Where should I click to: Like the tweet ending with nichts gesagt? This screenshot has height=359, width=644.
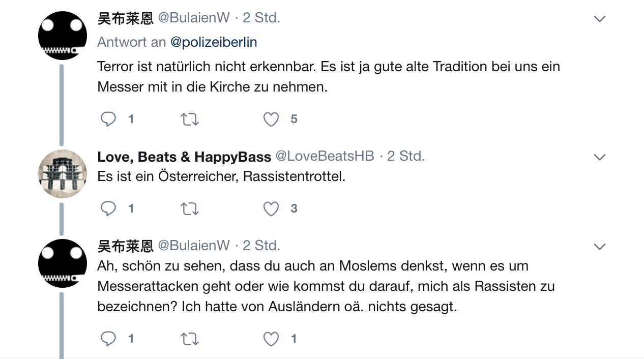tap(271, 339)
